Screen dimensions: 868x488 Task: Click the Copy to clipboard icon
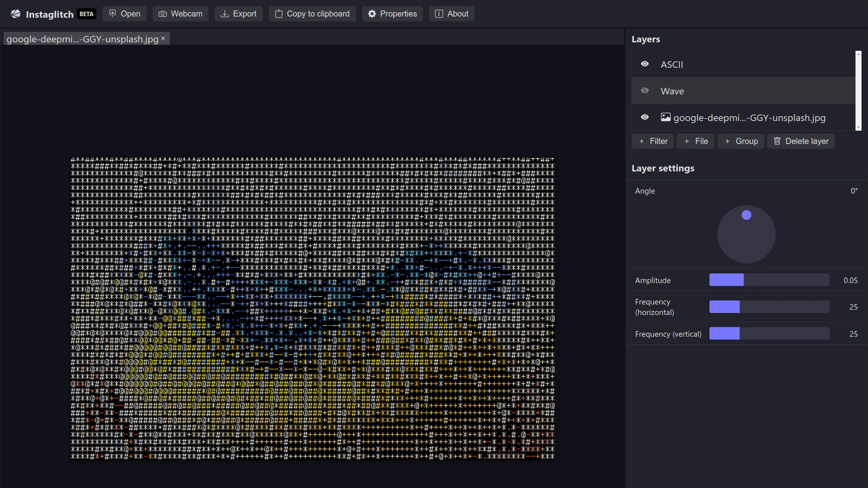278,13
